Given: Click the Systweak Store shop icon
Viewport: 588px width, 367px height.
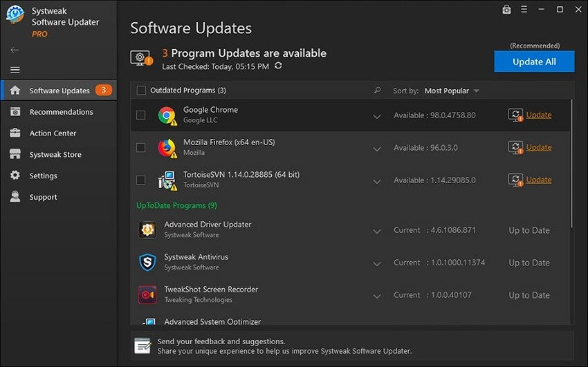Looking at the screenshot, I should click(x=15, y=154).
